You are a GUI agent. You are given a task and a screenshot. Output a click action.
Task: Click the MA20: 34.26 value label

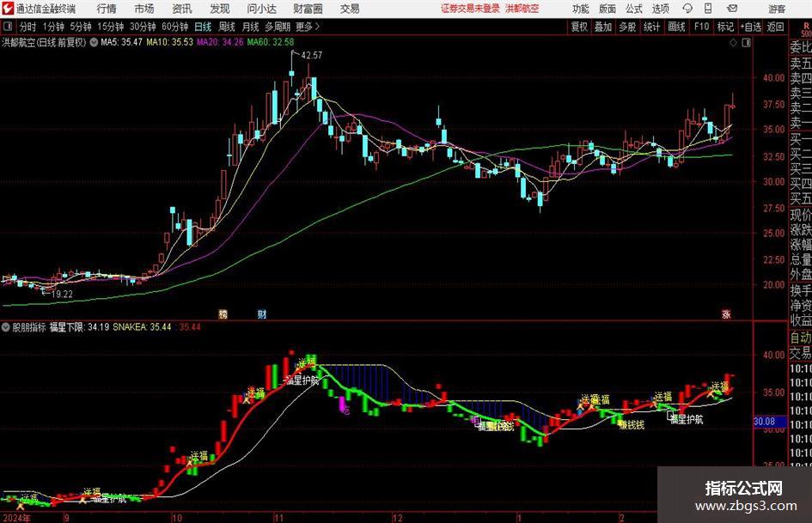point(220,42)
